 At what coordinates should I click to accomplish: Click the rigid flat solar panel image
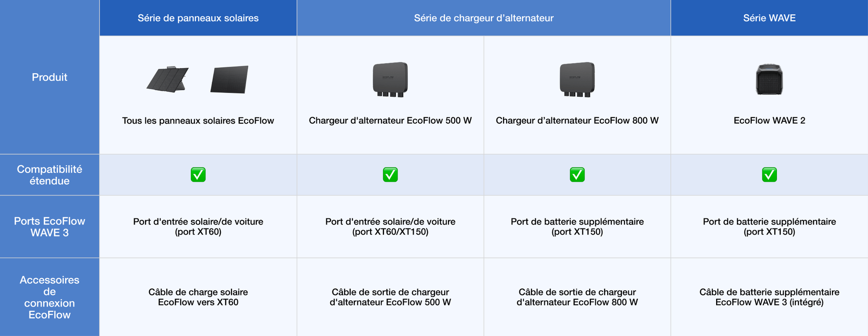229,79
